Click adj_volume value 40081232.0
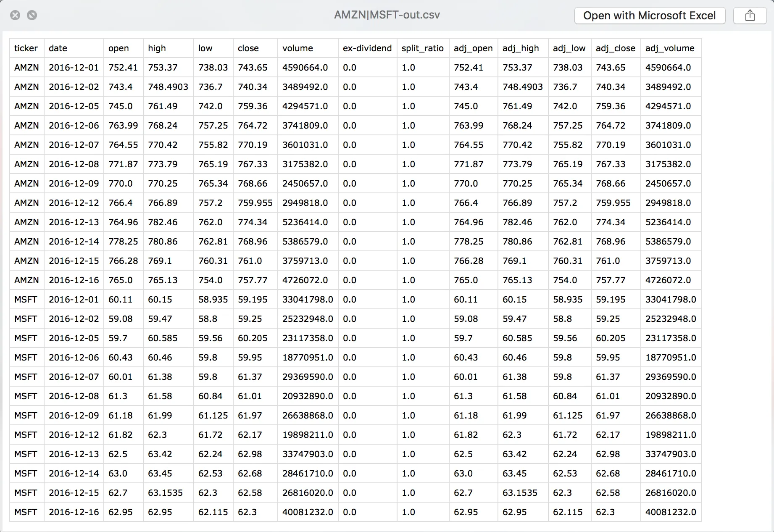The height and width of the screenshot is (532, 774). (x=671, y=512)
